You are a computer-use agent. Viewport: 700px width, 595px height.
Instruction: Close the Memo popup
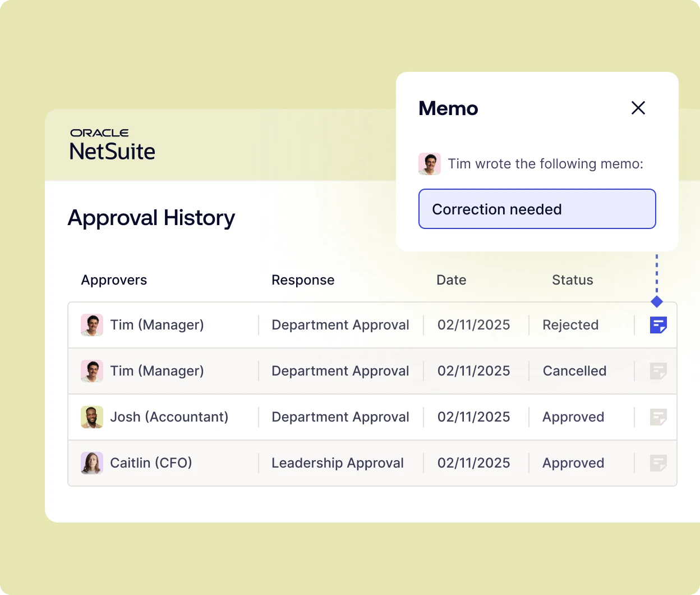click(638, 108)
